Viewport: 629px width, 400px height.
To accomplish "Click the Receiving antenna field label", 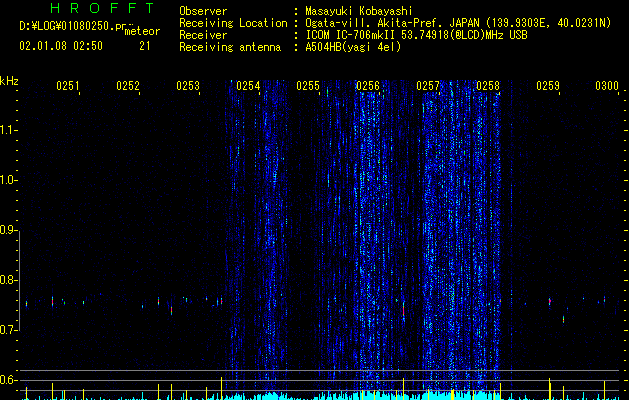I will point(230,47).
